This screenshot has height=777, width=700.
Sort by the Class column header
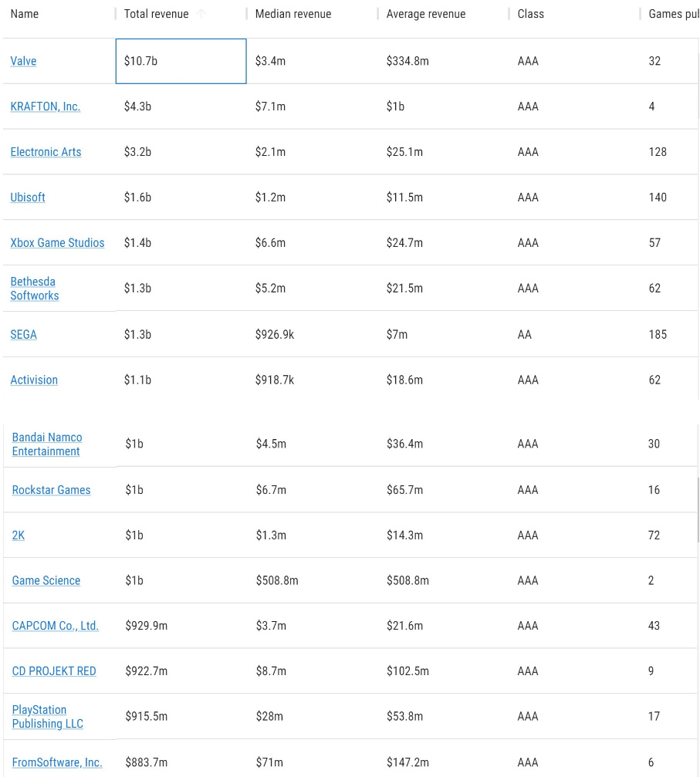[x=531, y=14]
